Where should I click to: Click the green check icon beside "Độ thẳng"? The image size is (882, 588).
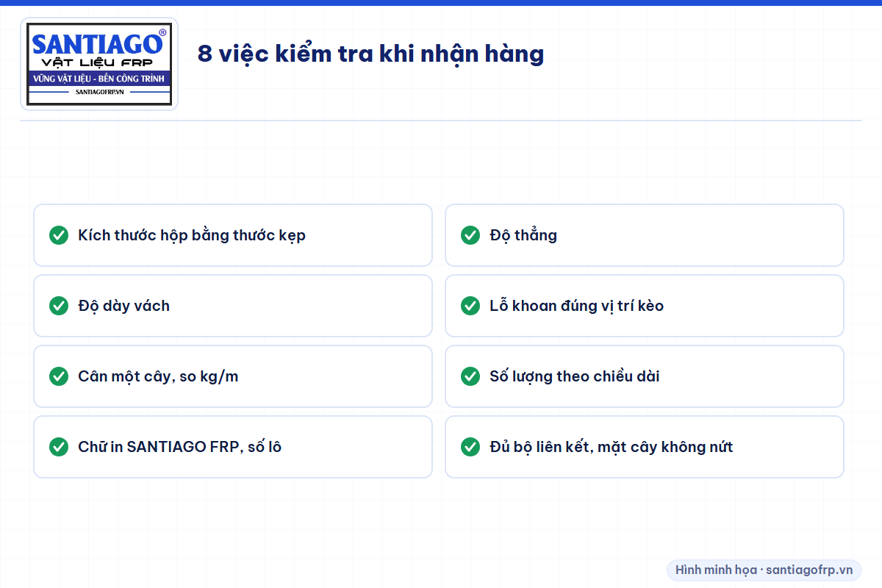click(470, 235)
